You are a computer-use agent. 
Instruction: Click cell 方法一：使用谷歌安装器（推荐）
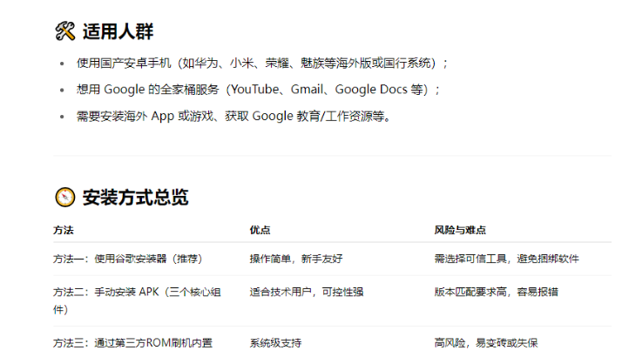click(128, 259)
